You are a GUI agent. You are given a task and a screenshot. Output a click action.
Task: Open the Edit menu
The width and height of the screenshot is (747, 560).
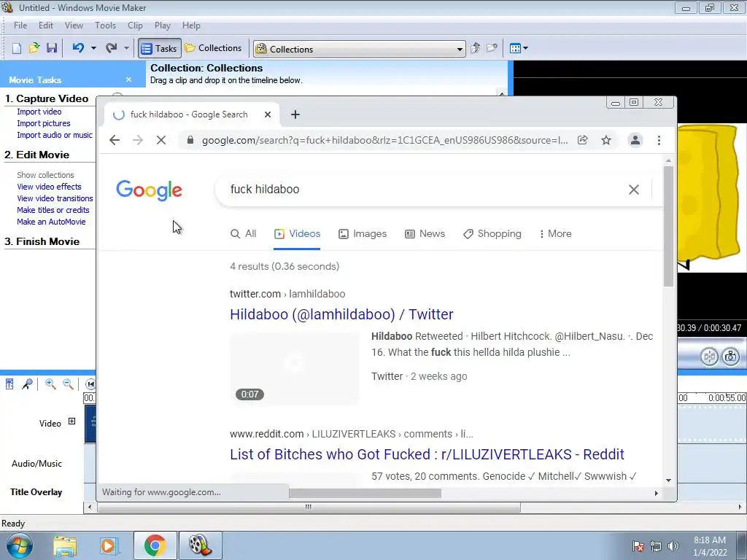point(46,26)
